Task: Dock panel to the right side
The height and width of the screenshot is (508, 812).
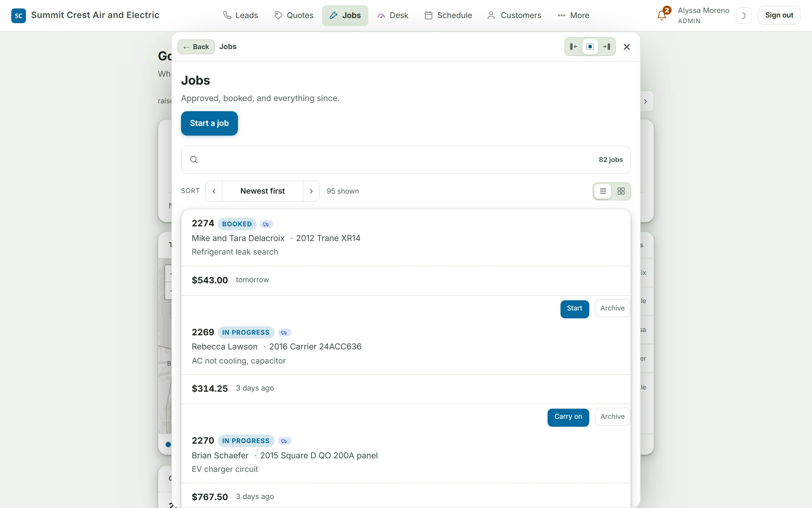Action: tap(607, 47)
